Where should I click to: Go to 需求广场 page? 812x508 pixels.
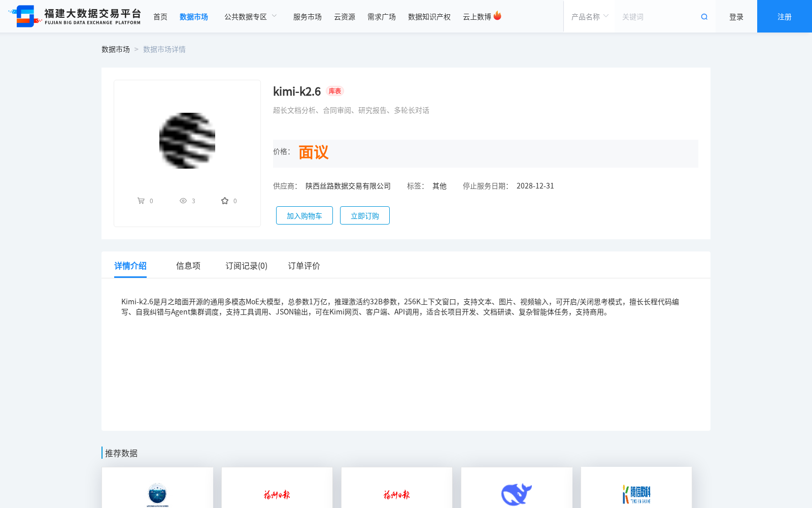[x=382, y=17]
